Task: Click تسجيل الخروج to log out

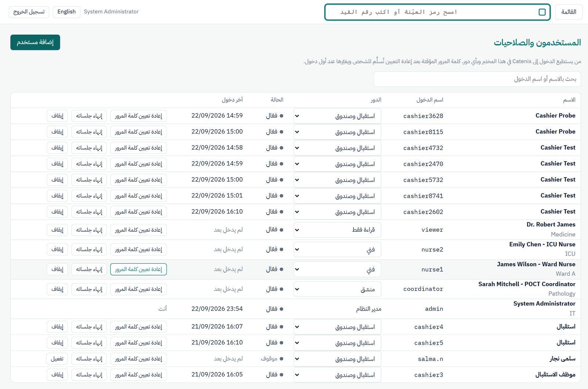Action: (x=29, y=12)
